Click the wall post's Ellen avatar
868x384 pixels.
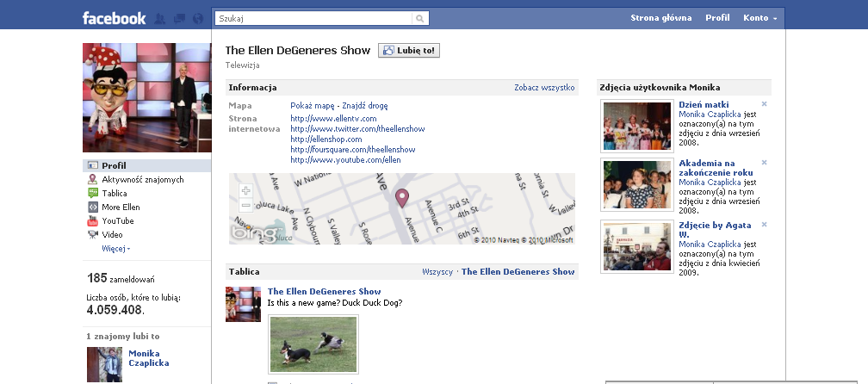243,304
